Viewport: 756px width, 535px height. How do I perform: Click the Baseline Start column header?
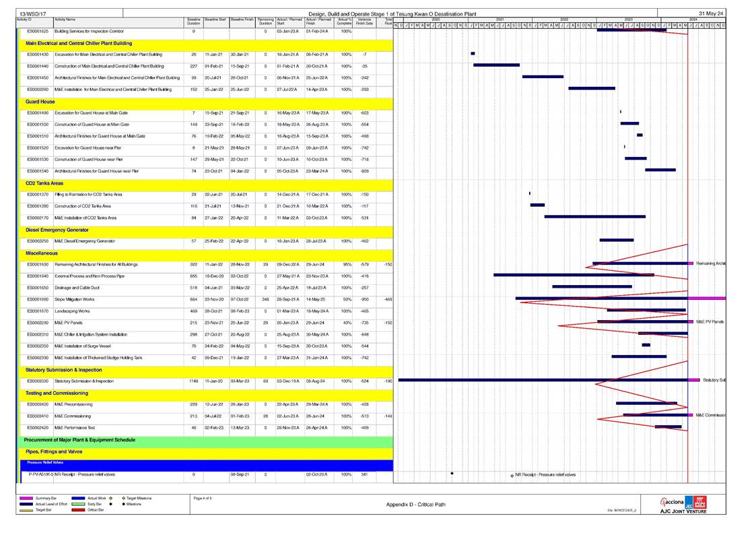(215, 22)
